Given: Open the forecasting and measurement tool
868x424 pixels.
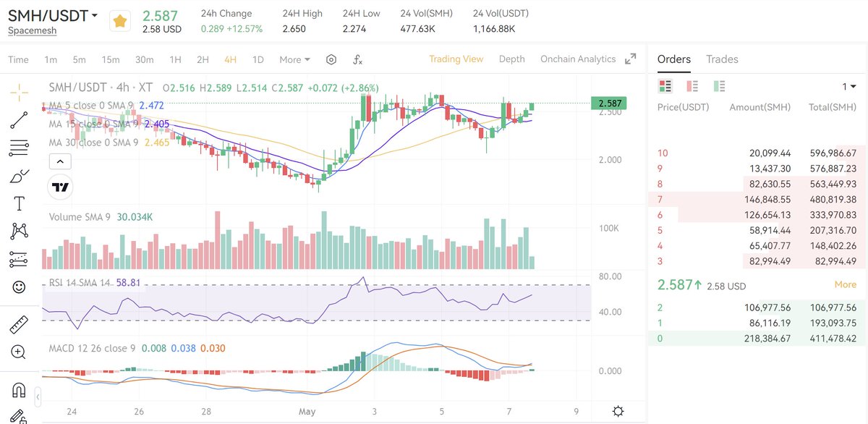Looking at the screenshot, I should (x=20, y=259).
